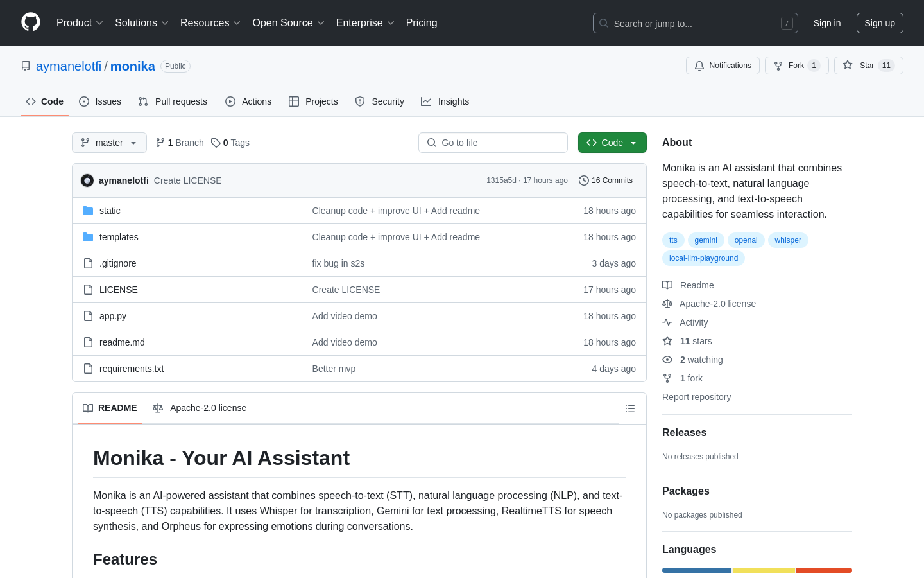The height and width of the screenshot is (578, 924).
Task: Switch to the Security tab
Action: click(x=380, y=101)
